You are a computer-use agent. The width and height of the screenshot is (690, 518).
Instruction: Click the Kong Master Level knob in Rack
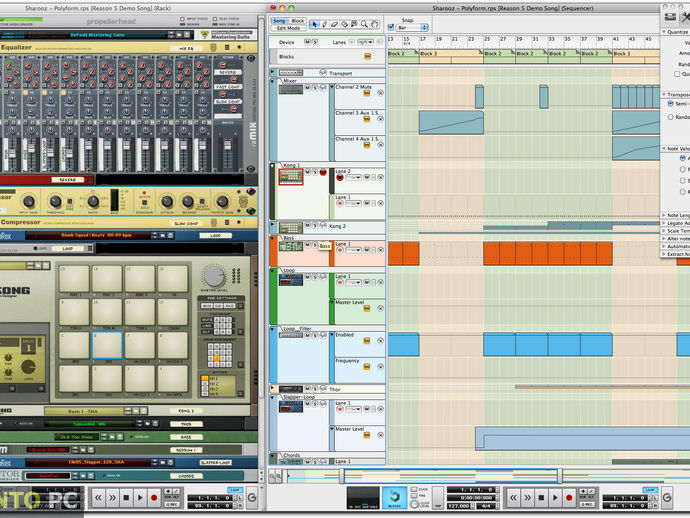tap(214, 277)
